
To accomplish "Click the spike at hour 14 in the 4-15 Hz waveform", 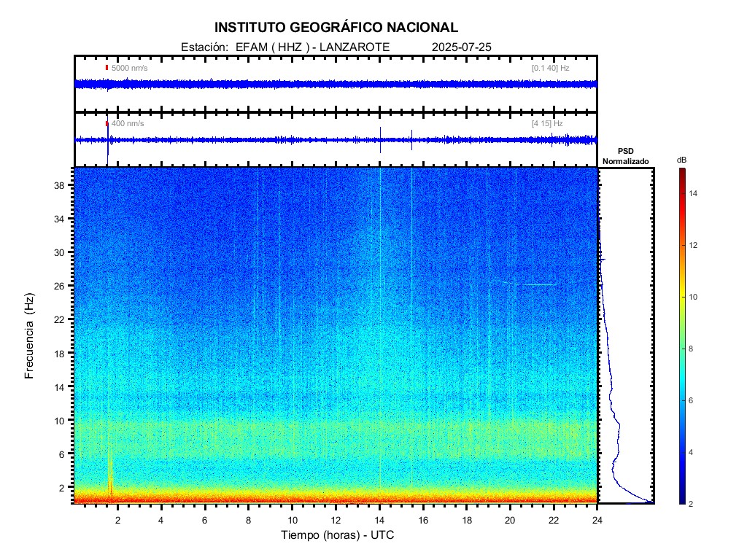I will [x=380, y=140].
